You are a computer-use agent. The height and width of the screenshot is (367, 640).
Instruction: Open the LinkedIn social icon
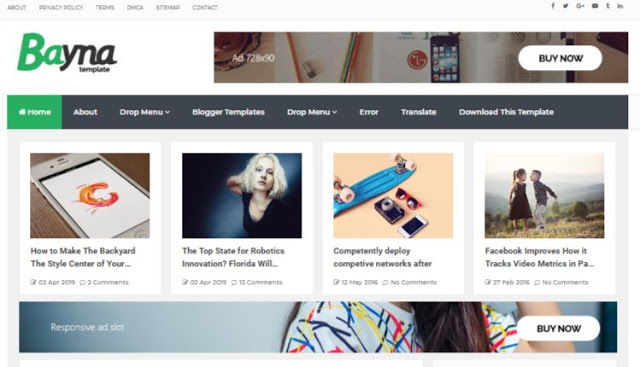620,6
